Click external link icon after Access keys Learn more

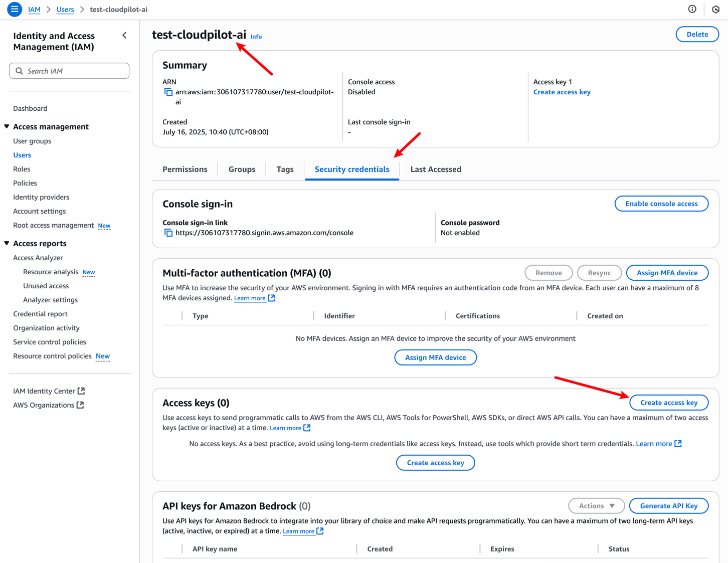pyautogui.click(x=307, y=428)
